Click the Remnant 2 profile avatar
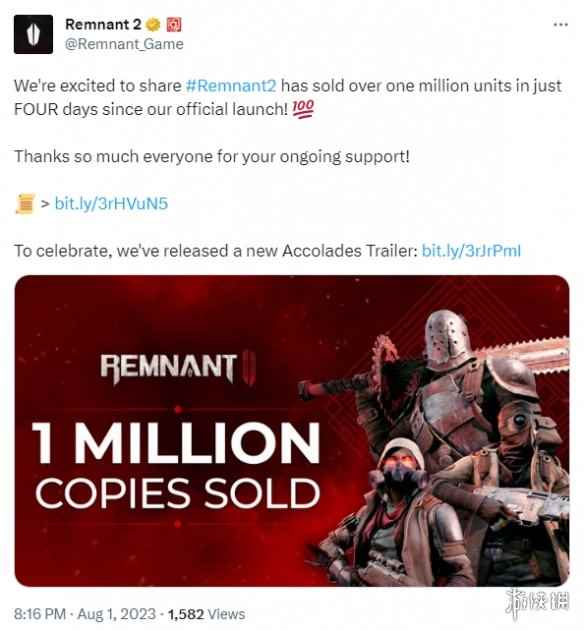Screen dimensions: 584x631 click(33, 34)
